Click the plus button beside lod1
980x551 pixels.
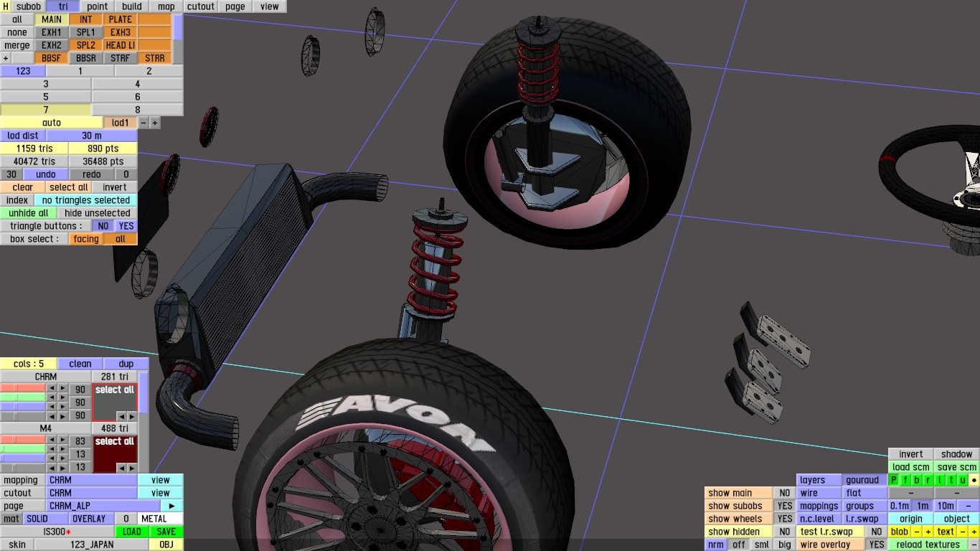[x=155, y=123]
